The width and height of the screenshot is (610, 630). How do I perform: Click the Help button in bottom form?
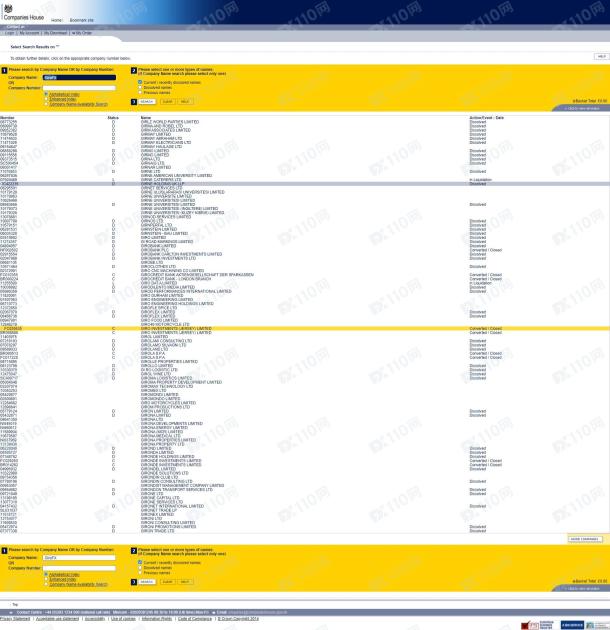click(185, 582)
